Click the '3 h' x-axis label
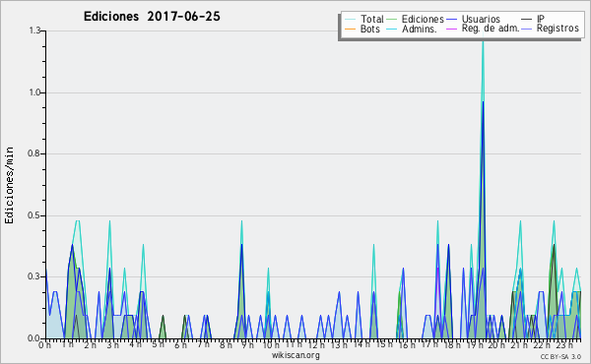 [112, 345]
